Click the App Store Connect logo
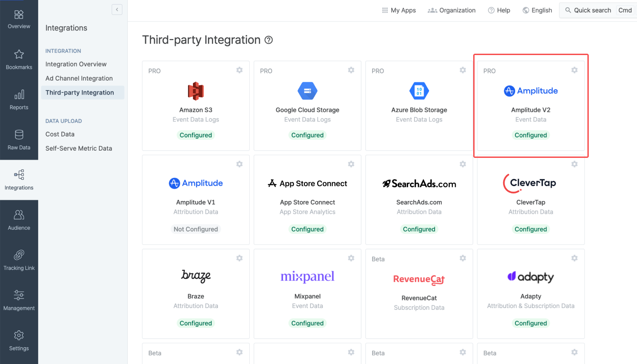 [x=308, y=183]
